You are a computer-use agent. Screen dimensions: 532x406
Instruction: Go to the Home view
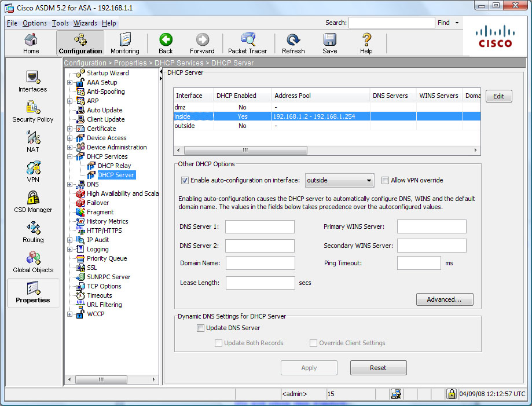pyautogui.click(x=31, y=43)
